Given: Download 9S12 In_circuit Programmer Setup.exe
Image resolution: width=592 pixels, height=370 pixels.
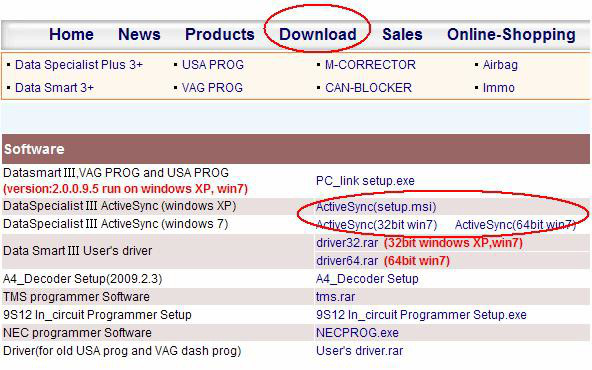Looking at the screenshot, I should (x=421, y=315).
